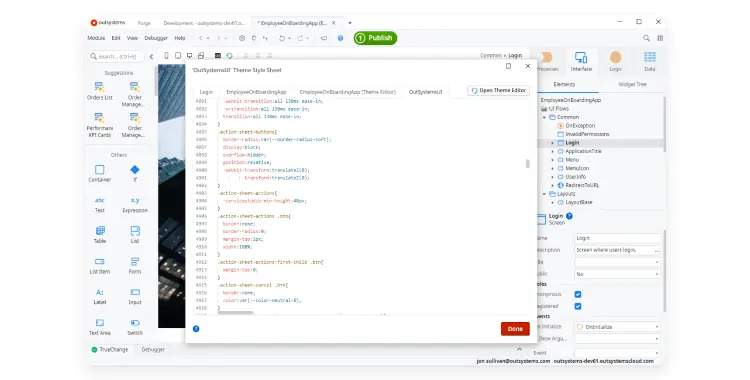750x380 pixels.
Task: Click the style sheet horizontal scrollbar thumb
Action: click(x=235, y=313)
